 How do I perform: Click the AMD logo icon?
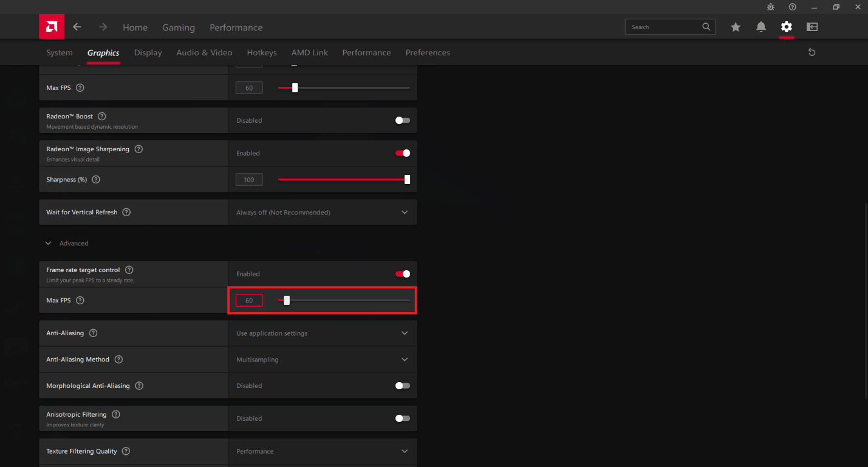pos(52,27)
